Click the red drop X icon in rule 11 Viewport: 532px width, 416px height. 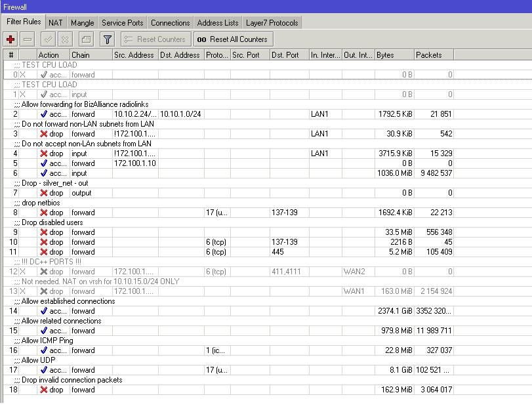click(x=44, y=252)
